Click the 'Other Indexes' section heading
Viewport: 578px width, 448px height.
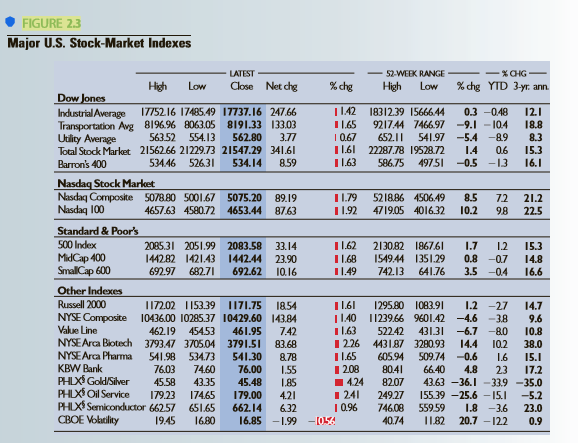[x=90, y=291]
